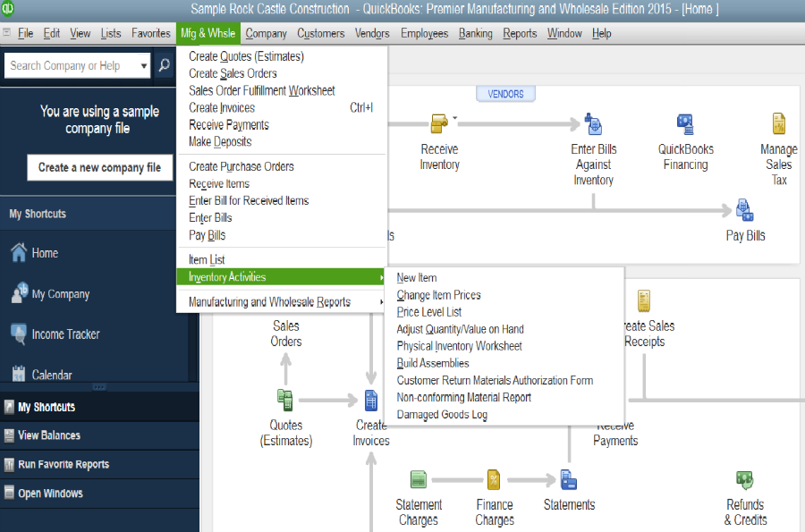This screenshot has width=805, height=532.
Task: Open the Banking menu
Action: (476, 33)
